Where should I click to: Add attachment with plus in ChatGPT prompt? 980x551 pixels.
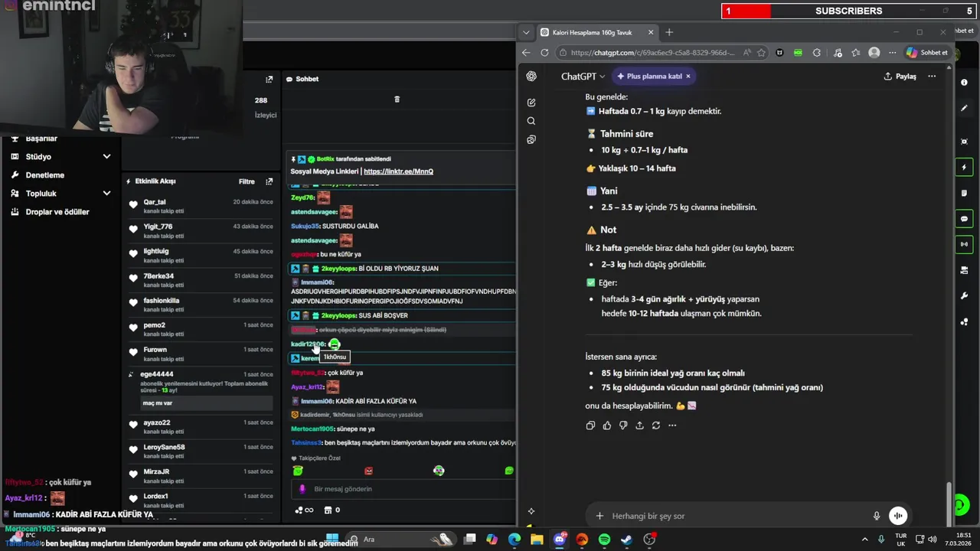(599, 516)
